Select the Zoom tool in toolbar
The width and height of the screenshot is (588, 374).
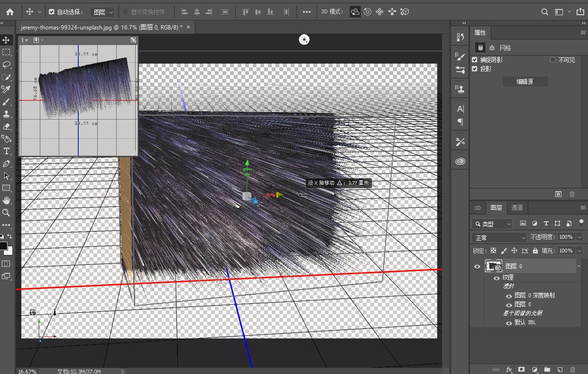7,213
